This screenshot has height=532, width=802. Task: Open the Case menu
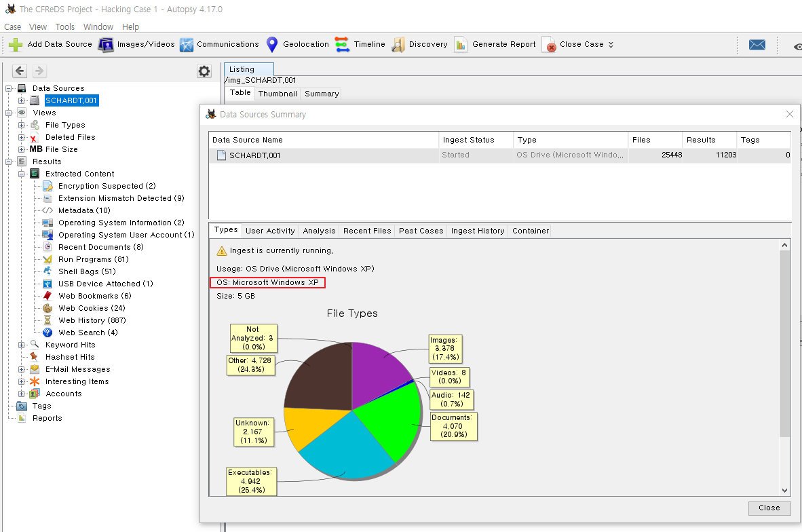pos(13,26)
